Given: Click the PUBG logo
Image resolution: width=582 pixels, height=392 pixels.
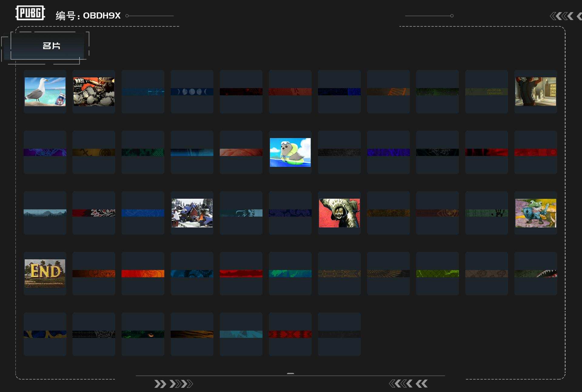Looking at the screenshot, I should pos(30,13).
